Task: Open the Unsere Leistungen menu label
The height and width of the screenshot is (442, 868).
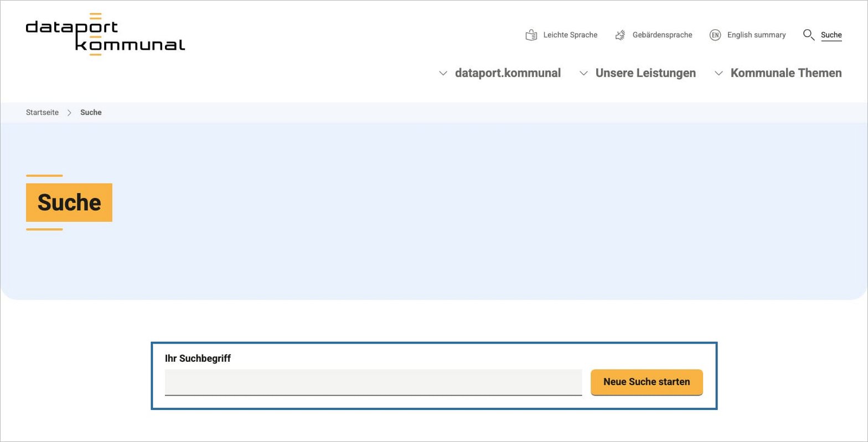Action: [645, 73]
